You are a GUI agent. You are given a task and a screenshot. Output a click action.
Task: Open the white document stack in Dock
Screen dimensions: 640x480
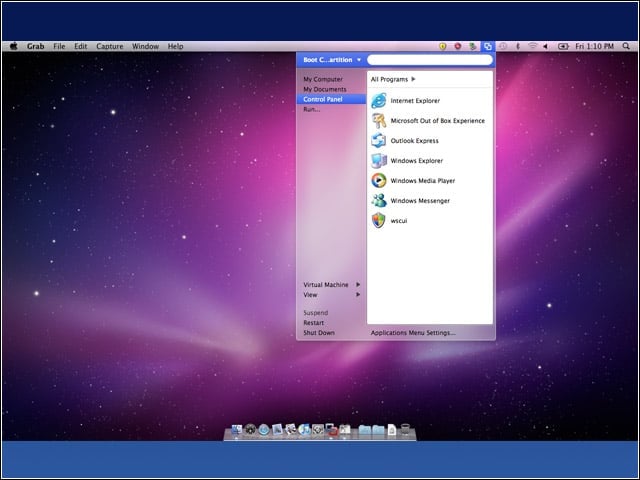(392, 430)
